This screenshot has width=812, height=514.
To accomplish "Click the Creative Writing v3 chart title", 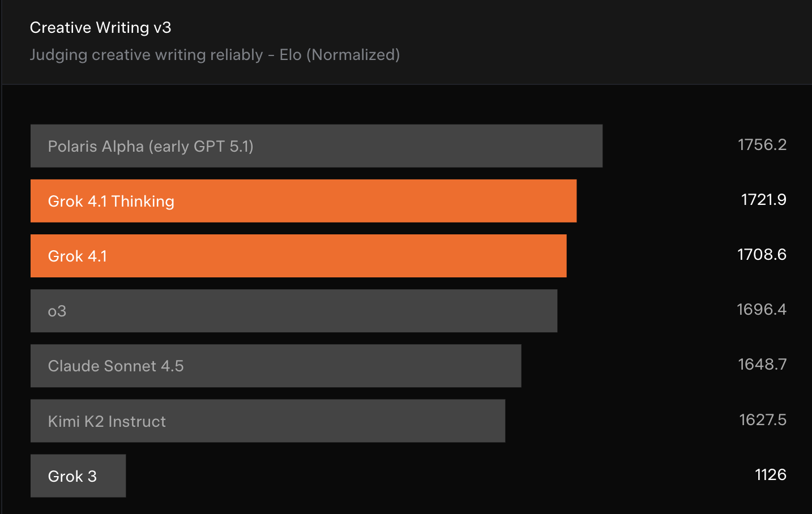I will coord(100,28).
